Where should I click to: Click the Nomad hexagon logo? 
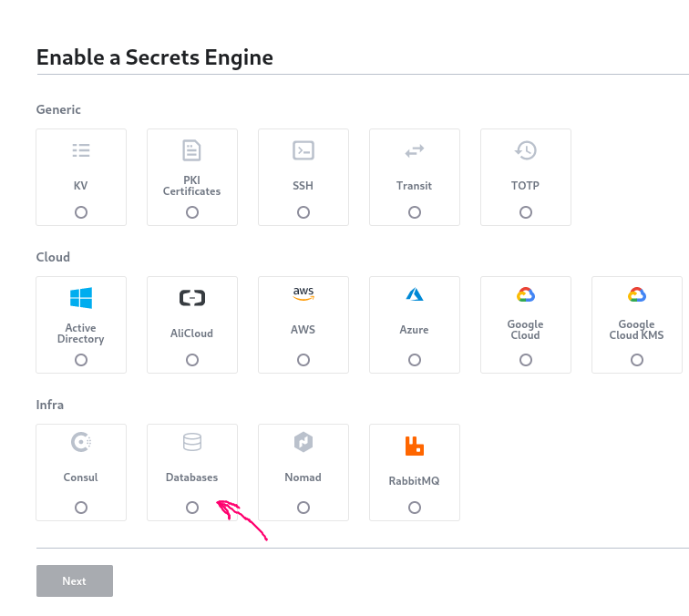(x=303, y=442)
